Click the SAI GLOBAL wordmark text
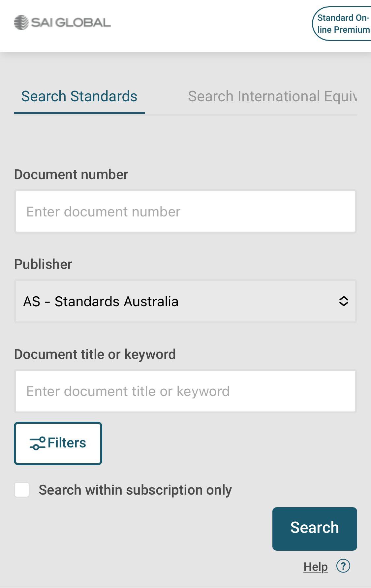The height and width of the screenshot is (588, 371). [x=71, y=23]
